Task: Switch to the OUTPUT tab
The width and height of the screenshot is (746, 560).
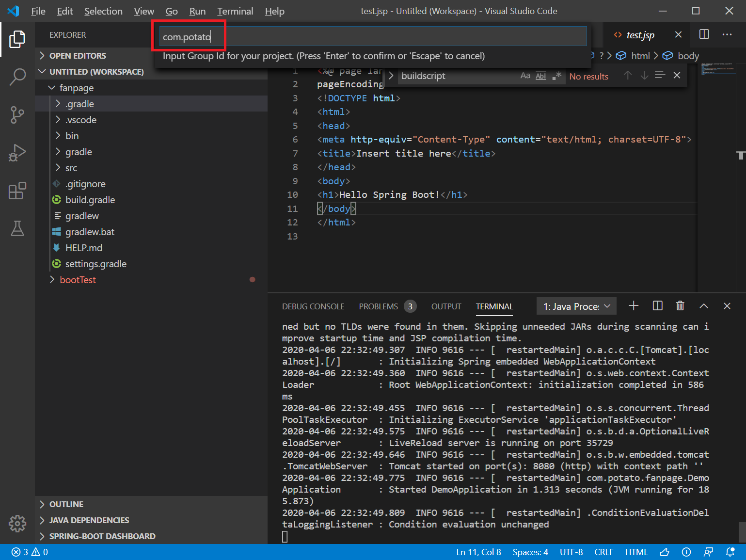Action: click(x=446, y=306)
